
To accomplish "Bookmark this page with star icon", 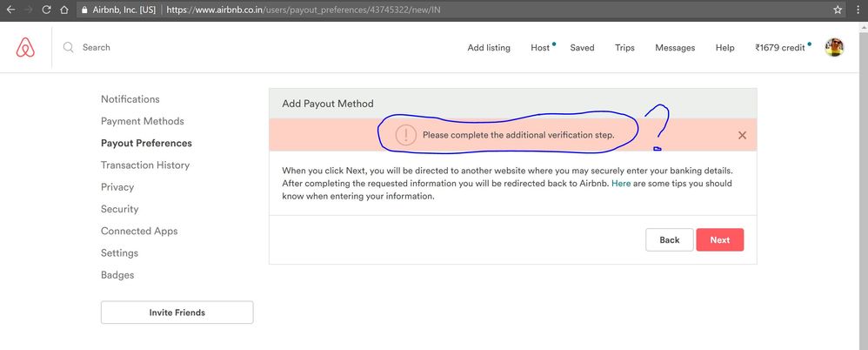I will (x=838, y=10).
